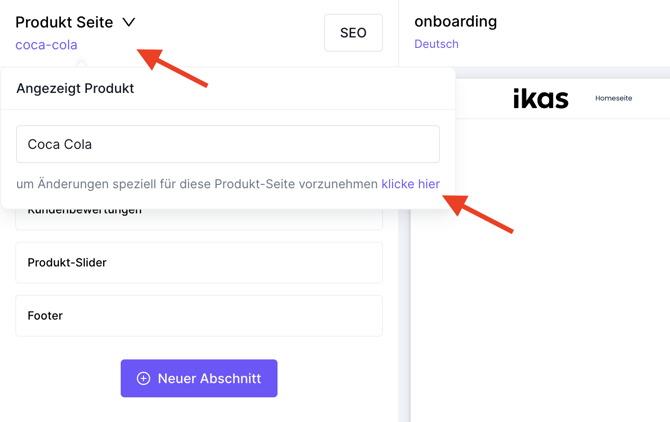Open the partially hidden Kundenbewertungen section
Screen dimensions: 670x422
tap(199, 219)
